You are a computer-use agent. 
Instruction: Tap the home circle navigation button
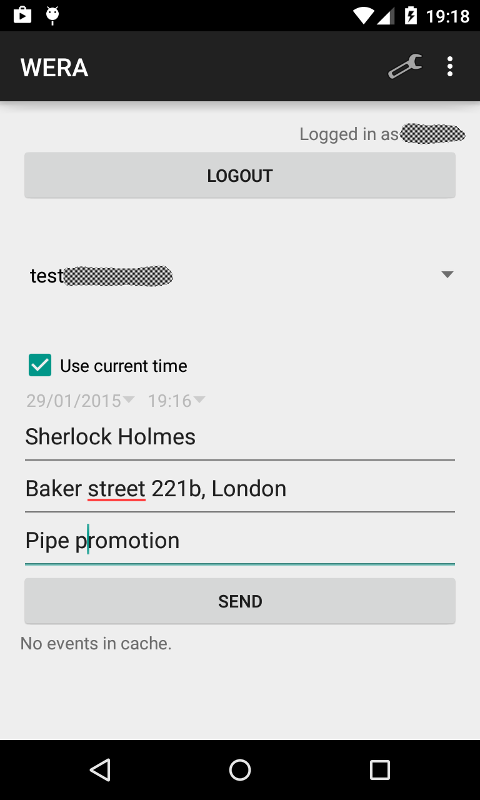click(x=240, y=769)
